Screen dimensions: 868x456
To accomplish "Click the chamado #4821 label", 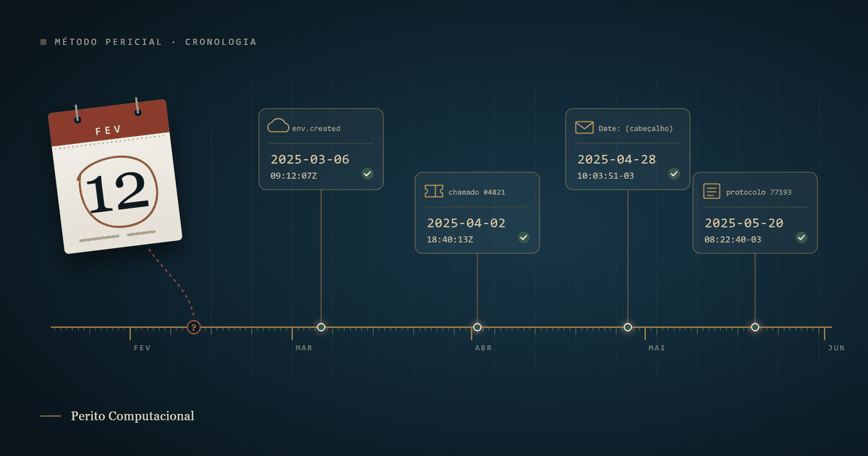I will pos(477,193).
